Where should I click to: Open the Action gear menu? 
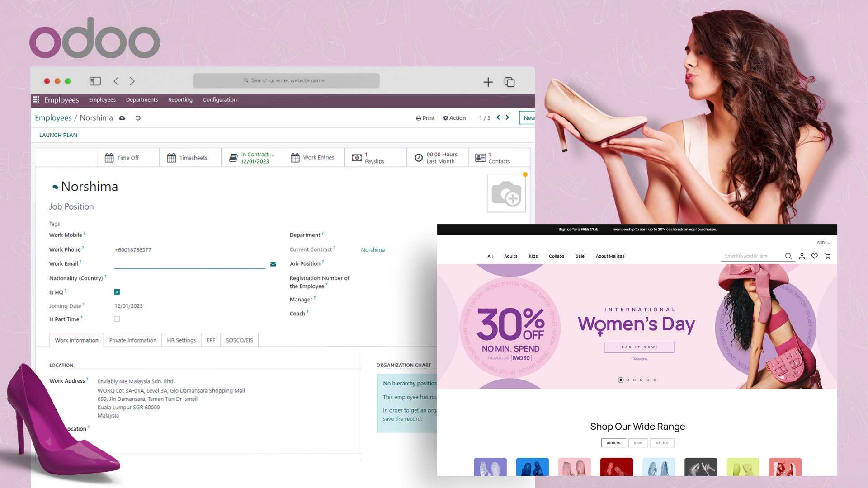click(x=454, y=118)
